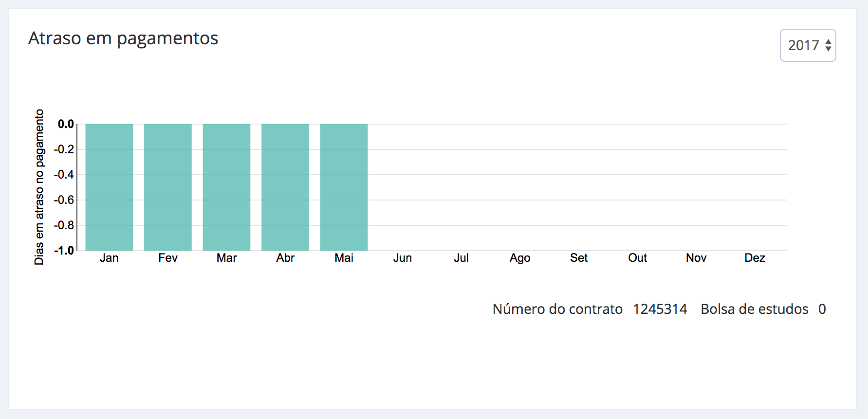Image resolution: width=868 pixels, height=419 pixels.
Task: Click the Dez month label
Action: [755, 258]
